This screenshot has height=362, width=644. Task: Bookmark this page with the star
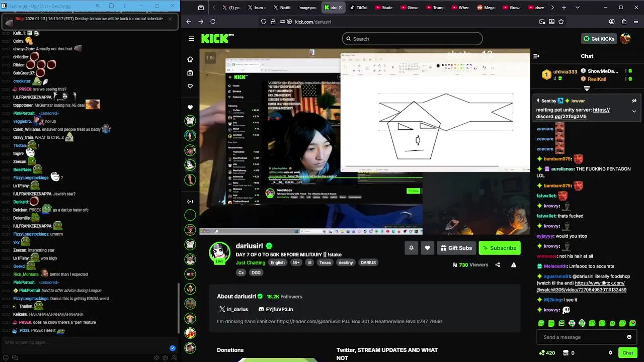pyautogui.click(x=561, y=22)
